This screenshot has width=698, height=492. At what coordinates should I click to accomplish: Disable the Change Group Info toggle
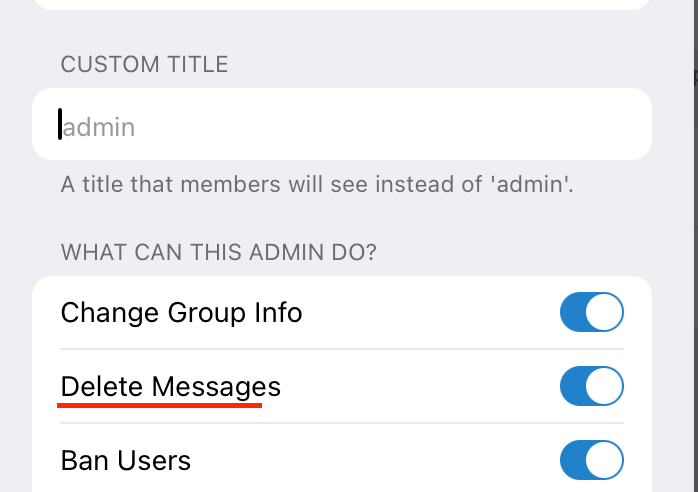pyautogui.click(x=591, y=312)
